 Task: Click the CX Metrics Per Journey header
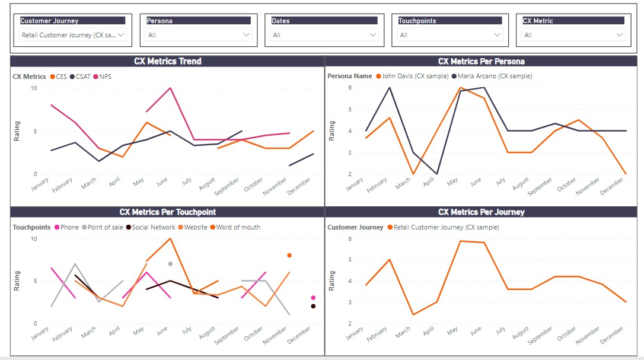pos(481,212)
